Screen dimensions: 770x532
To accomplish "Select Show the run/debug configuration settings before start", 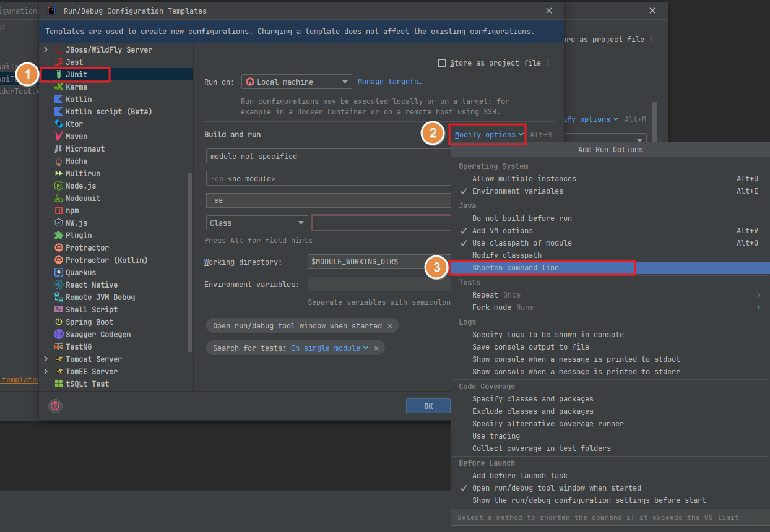I will [x=610, y=500].
